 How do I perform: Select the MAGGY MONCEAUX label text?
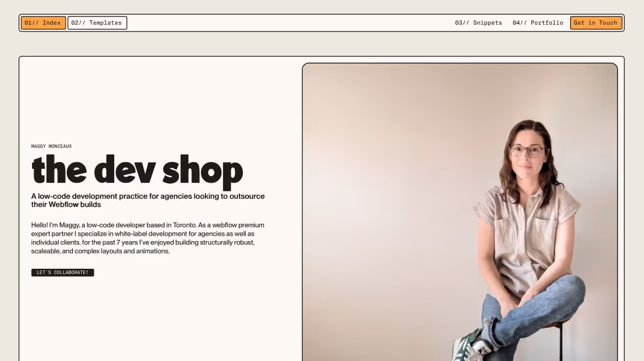tap(51, 146)
